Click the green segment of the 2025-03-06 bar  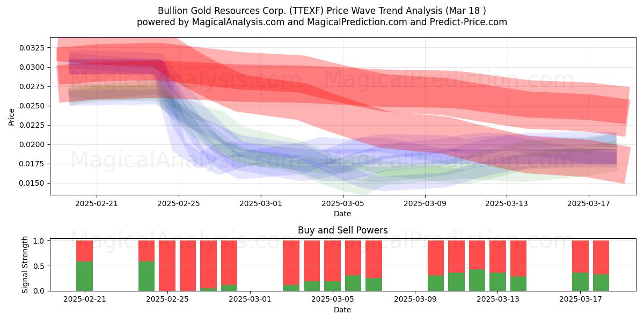click(x=353, y=283)
